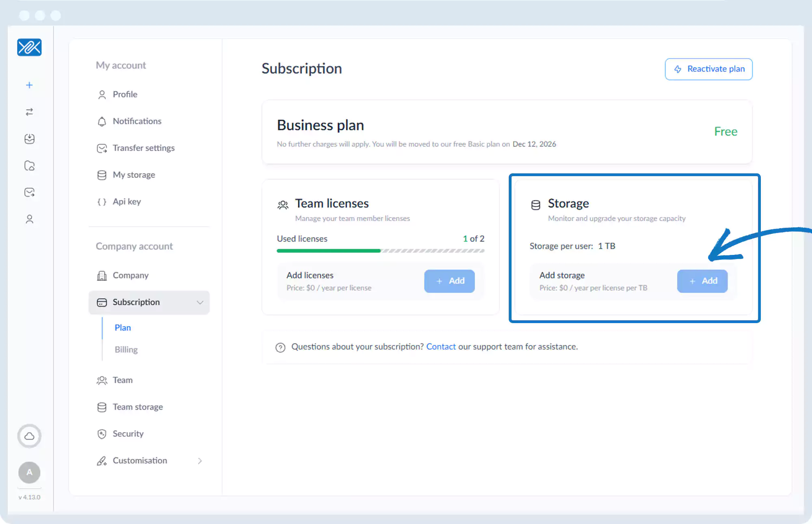This screenshot has height=524, width=812.
Task: Add licenses with the Add button
Action: pos(449,281)
